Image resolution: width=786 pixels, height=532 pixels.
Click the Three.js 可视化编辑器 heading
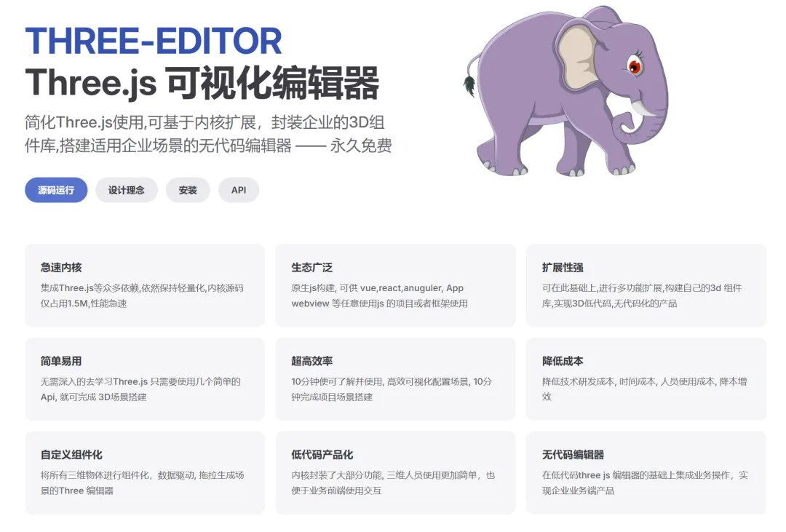(202, 83)
